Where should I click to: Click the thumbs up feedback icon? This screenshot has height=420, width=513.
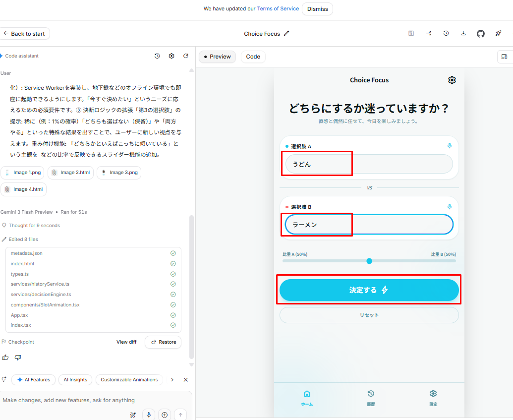click(x=5, y=358)
